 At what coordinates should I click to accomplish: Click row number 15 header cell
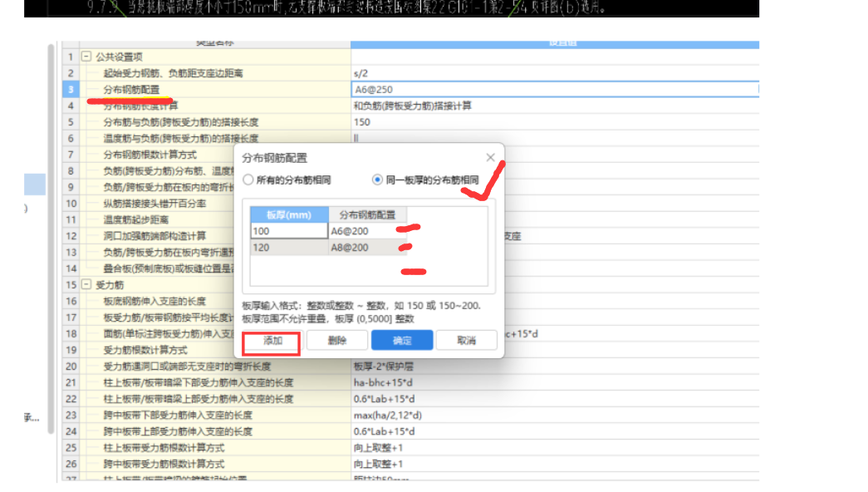coord(71,285)
